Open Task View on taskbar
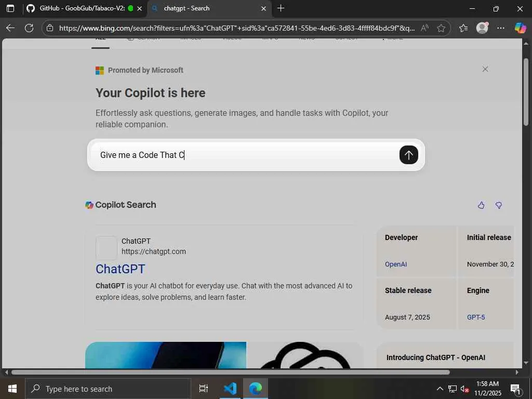 [x=204, y=389]
